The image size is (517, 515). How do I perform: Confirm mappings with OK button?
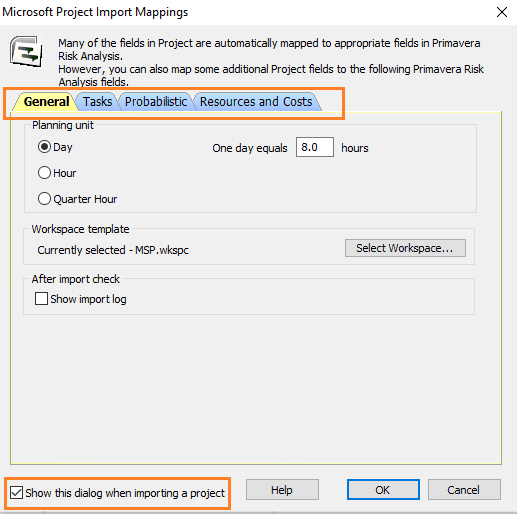pyautogui.click(x=383, y=490)
